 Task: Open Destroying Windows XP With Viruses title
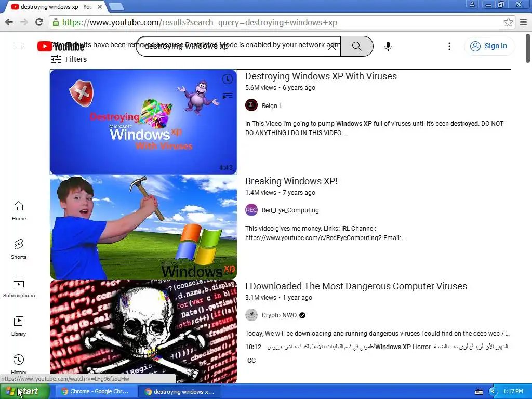coord(321,76)
